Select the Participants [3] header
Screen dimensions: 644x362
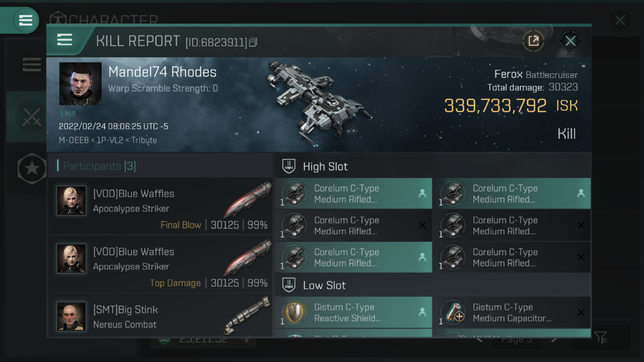[100, 166]
